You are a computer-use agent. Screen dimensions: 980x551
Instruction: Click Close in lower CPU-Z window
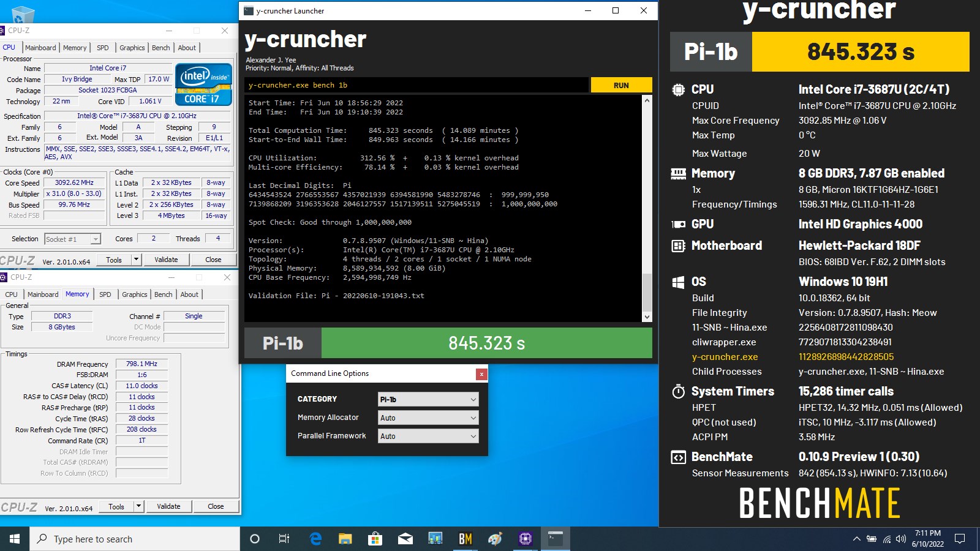(216, 506)
